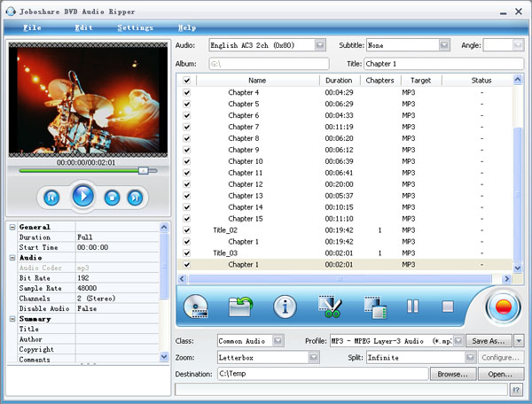This screenshot has width=532, height=404.
Task: Uncheck Chapter 15 checkbox
Action: pyautogui.click(x=186, y=219)
